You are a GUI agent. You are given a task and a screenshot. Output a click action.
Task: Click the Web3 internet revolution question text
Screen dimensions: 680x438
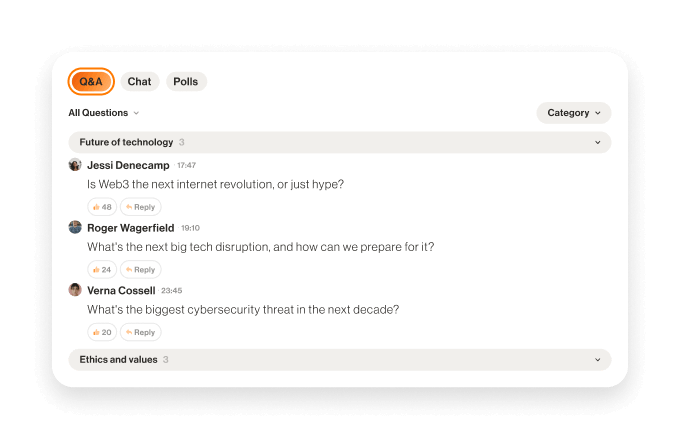click(215, 185)
